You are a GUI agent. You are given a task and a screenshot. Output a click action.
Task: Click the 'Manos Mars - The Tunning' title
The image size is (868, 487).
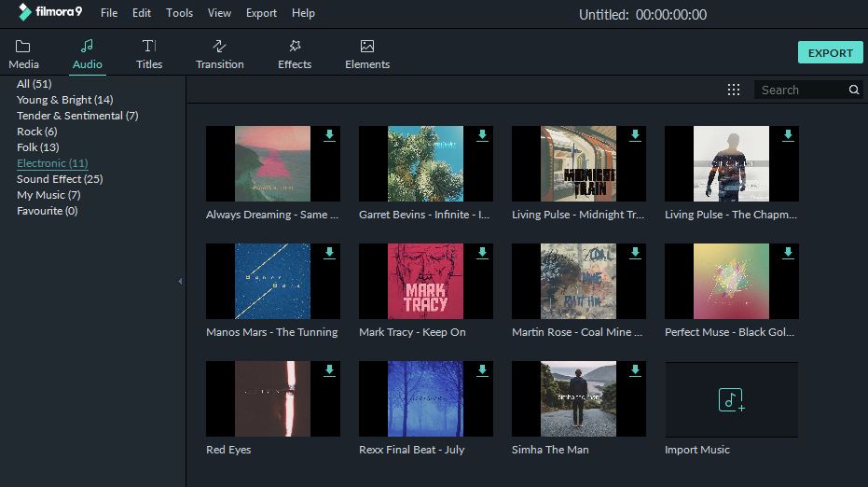272,332
